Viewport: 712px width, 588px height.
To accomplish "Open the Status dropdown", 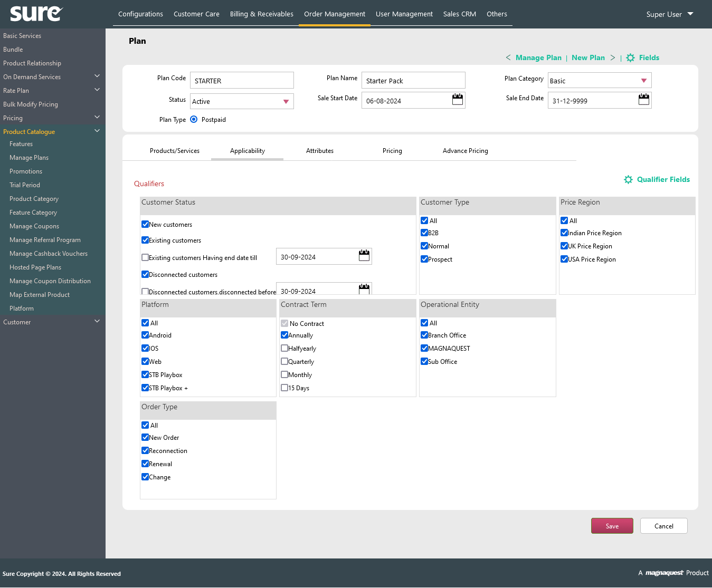I will (242, 101).
